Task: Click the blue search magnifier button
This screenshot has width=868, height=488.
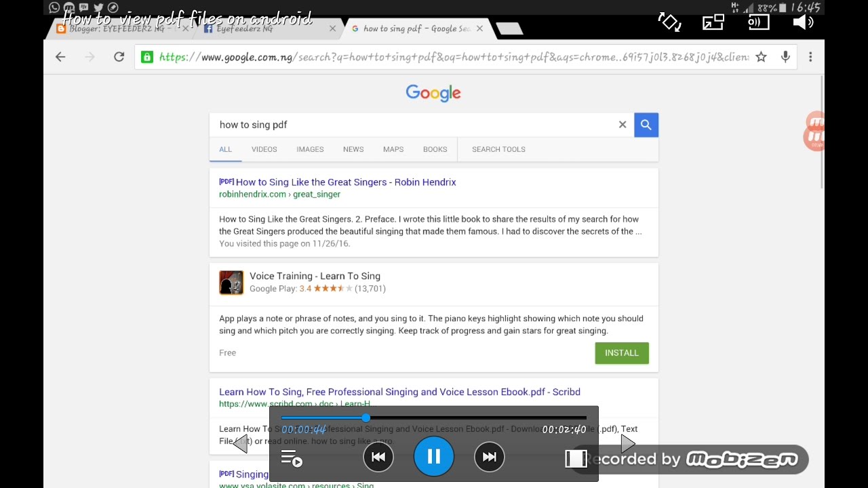Action: coord(646,125)
